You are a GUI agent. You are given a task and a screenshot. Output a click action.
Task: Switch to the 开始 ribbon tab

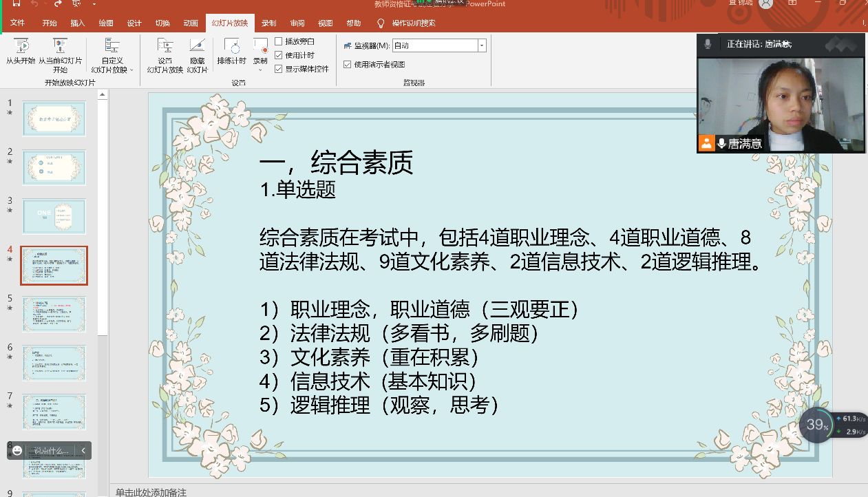point(50,23)
